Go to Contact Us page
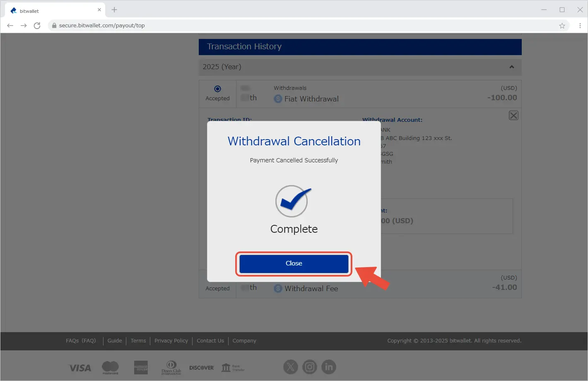 (210, 341)
